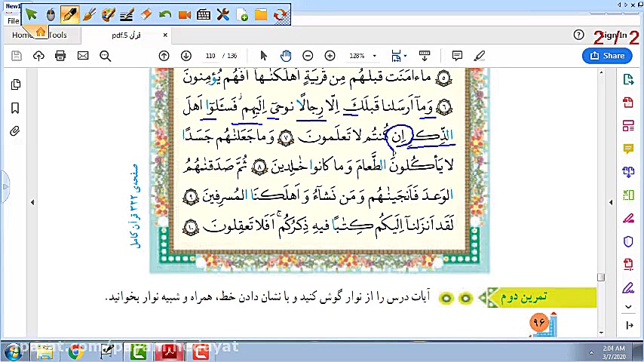This screenshot has width=644, height=362.
Task: Click the save file icon
Action: (17, 56)
